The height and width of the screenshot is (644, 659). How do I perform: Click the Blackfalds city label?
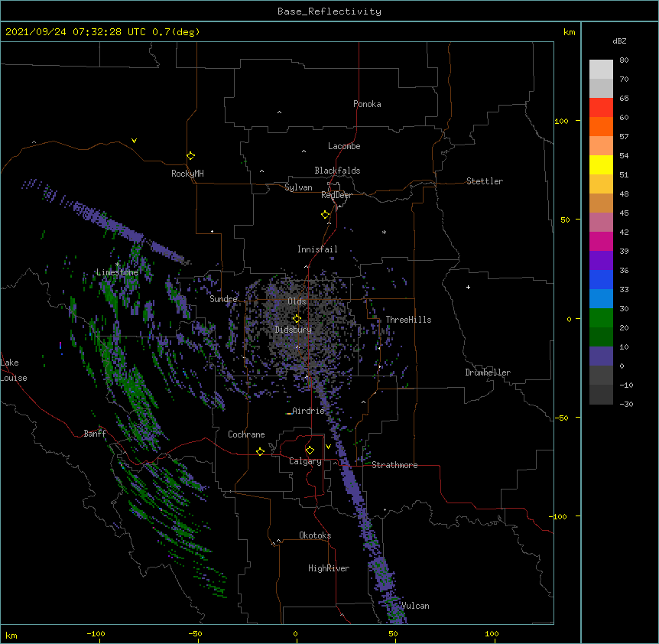pyautogui.click(x=337, y=171)
